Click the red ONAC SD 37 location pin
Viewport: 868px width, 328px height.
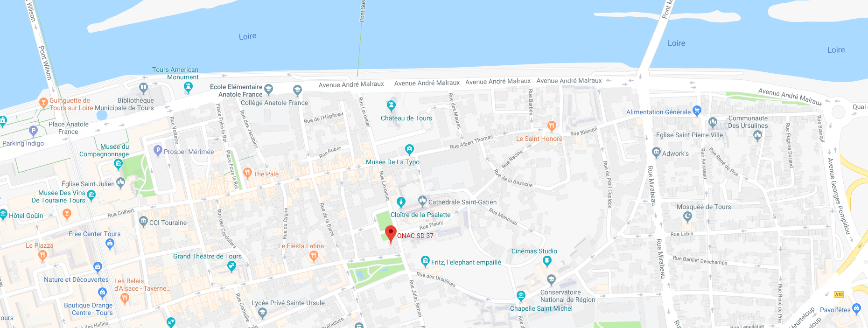tap(391, 234)
